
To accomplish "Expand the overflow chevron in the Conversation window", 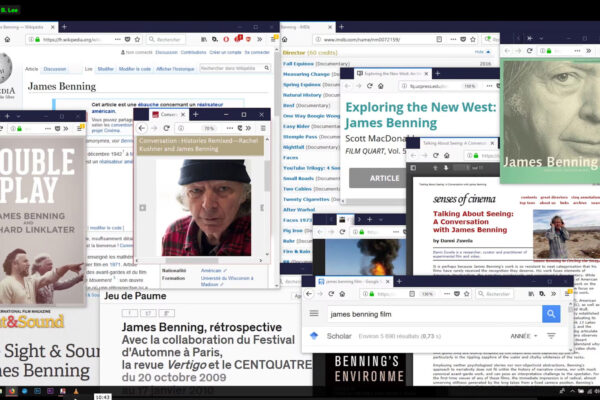I will click(x=249, y=128).
